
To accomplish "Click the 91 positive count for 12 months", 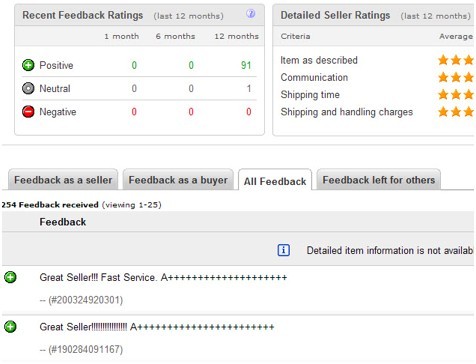I will pos(246,65).
